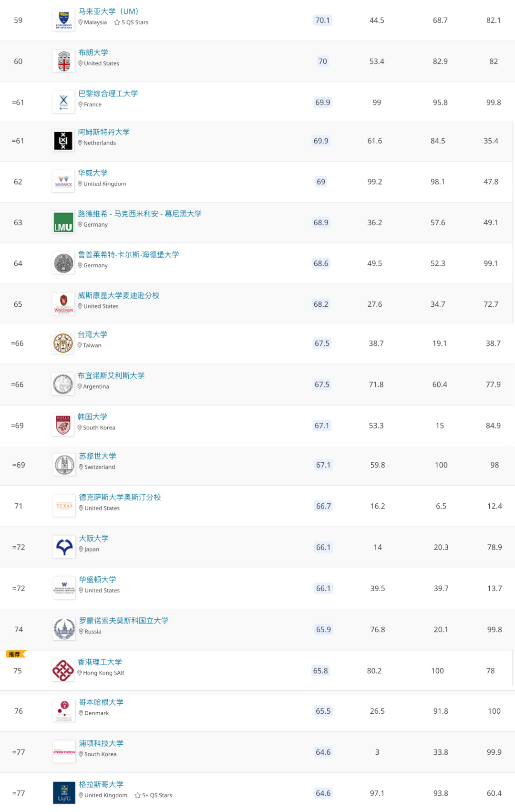Click the green LMU logo
The width and height of the screenshot is (515, 812).
[63, 223]
